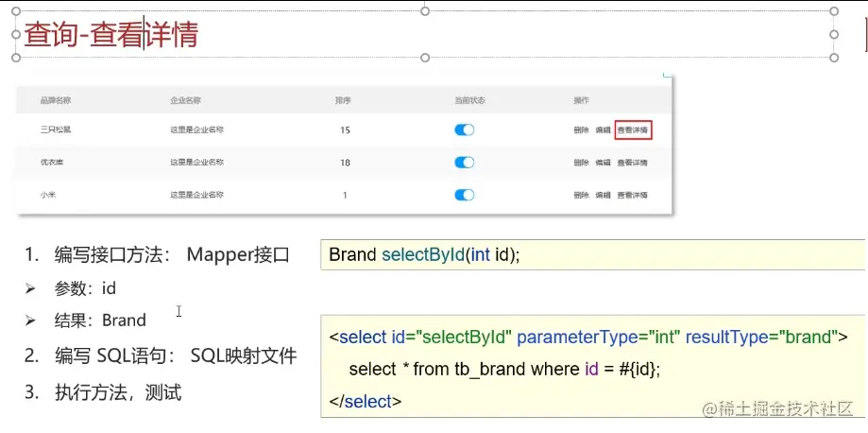The height and width of the screenshot is (433, 868).
Task: Click 查看详情 in the 优衣库 row
Action: [x=632, y=163]
